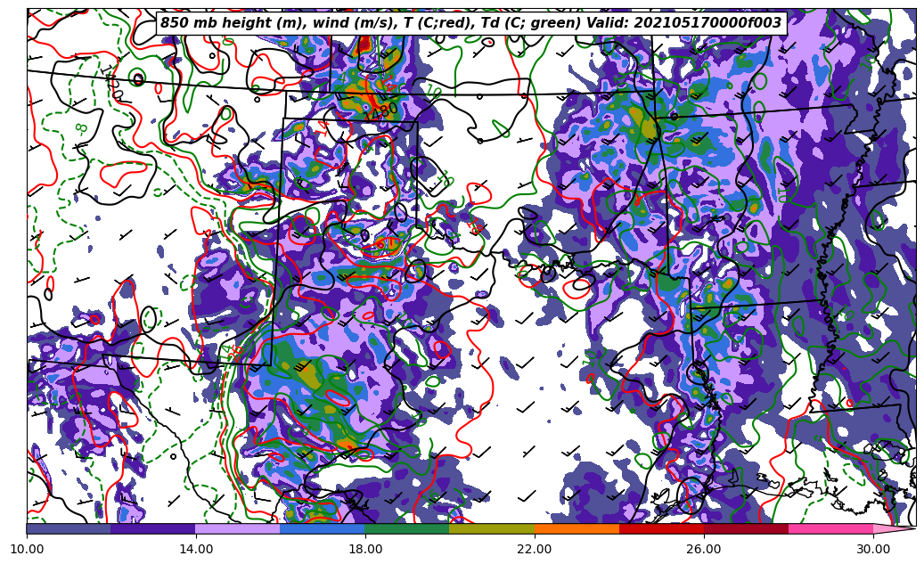Screen dimensions: 924x564
Task: Select the lavender 14–16 colorbar segment
Action: (x=238, y=528)
